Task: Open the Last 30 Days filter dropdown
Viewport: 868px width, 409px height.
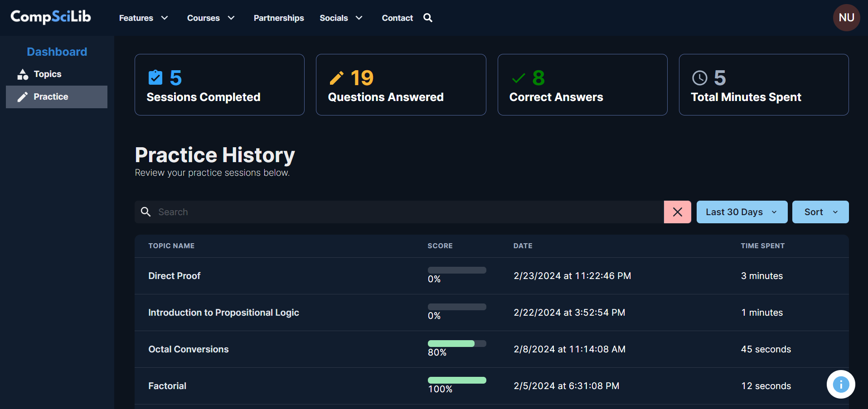Action: coord(742,212)
